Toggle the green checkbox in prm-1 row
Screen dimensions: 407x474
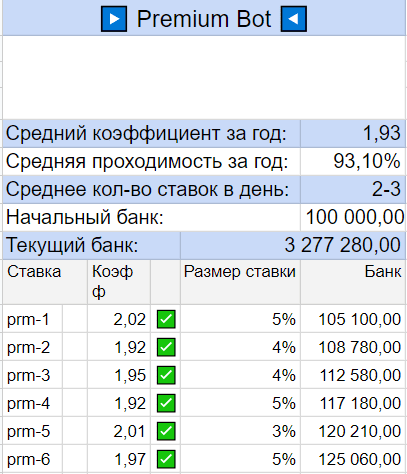pyautogui.click(x=166, y=319)
